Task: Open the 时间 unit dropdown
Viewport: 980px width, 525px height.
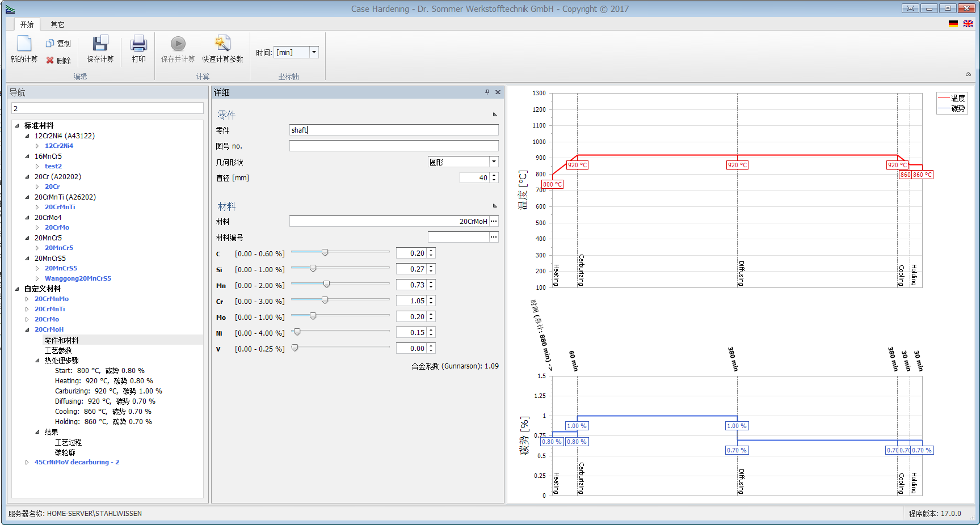Action: [314, 52]
